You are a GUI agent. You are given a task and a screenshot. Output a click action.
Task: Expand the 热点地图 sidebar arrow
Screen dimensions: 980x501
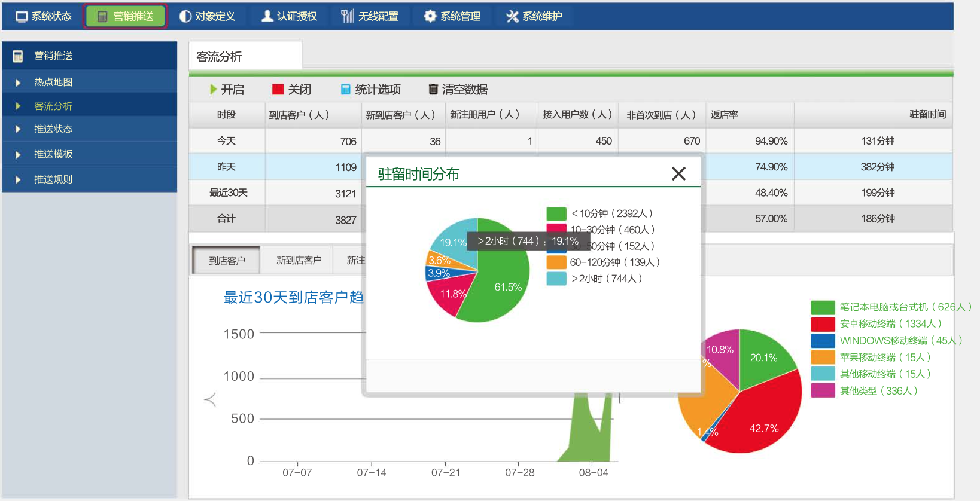18,83
